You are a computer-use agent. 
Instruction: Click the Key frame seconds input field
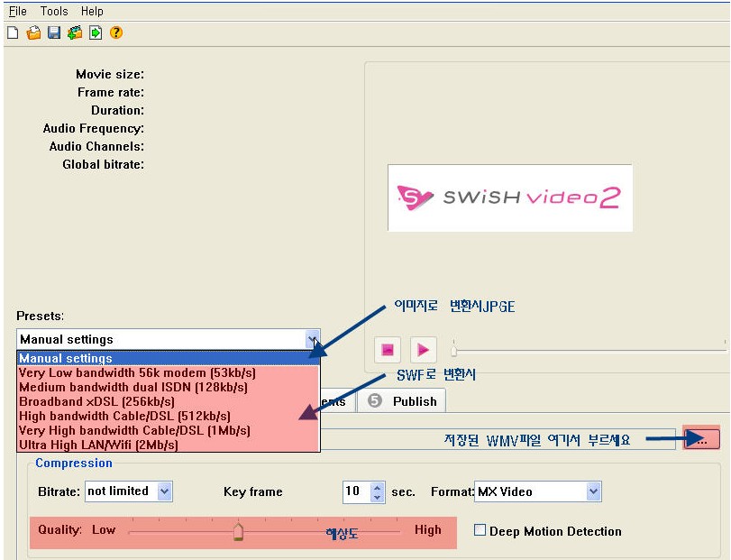[357, 492]
